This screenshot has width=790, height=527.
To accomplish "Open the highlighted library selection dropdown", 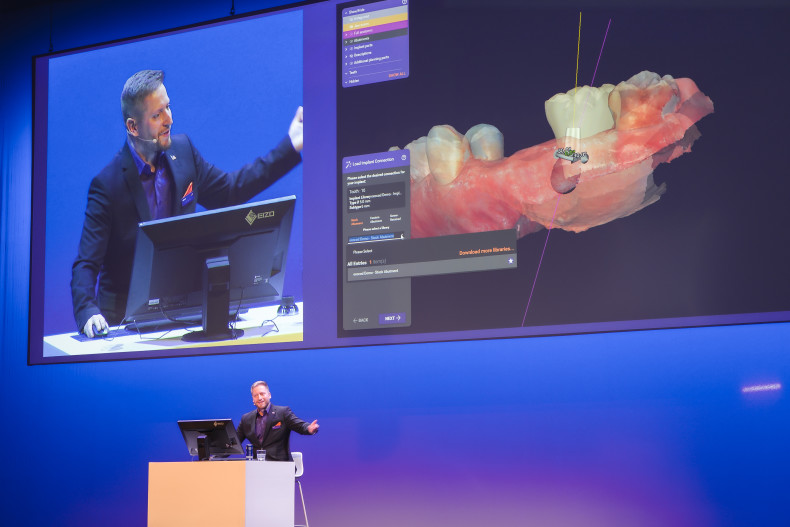I will click(x=376, y=237).
